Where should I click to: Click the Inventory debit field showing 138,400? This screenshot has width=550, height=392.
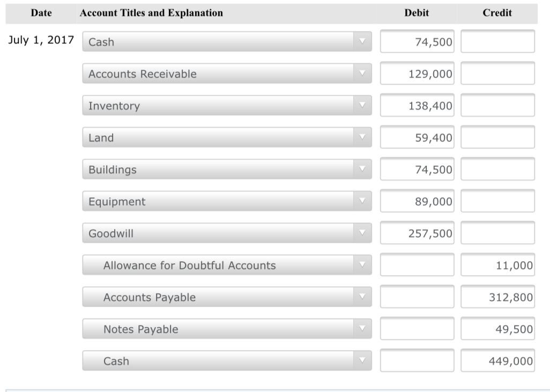coord(417,105)
